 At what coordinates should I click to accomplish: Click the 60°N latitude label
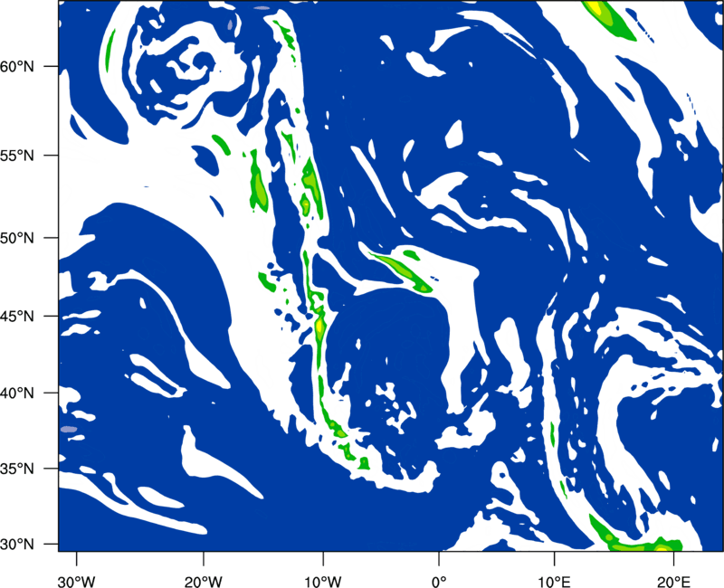pyautogui.click(x=17, y=66)
